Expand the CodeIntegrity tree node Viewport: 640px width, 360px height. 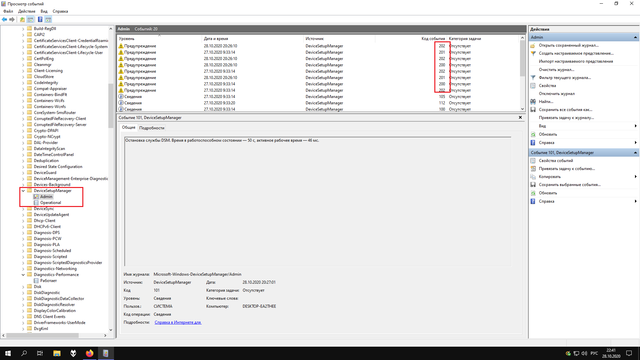23,82
